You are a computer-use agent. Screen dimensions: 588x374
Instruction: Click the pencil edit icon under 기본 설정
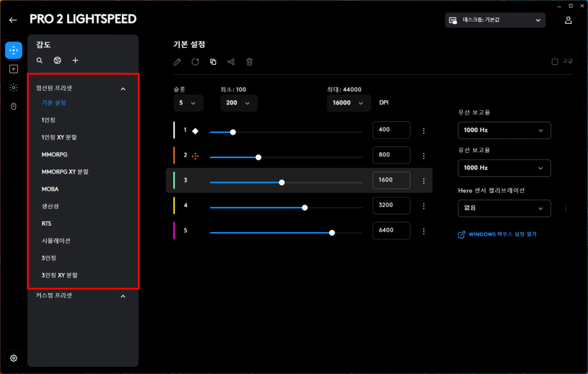[177, 62]
